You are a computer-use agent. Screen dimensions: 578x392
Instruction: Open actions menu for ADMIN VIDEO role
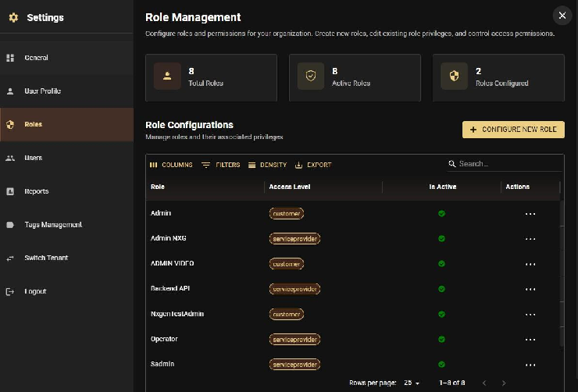click(x=530, y=264)
